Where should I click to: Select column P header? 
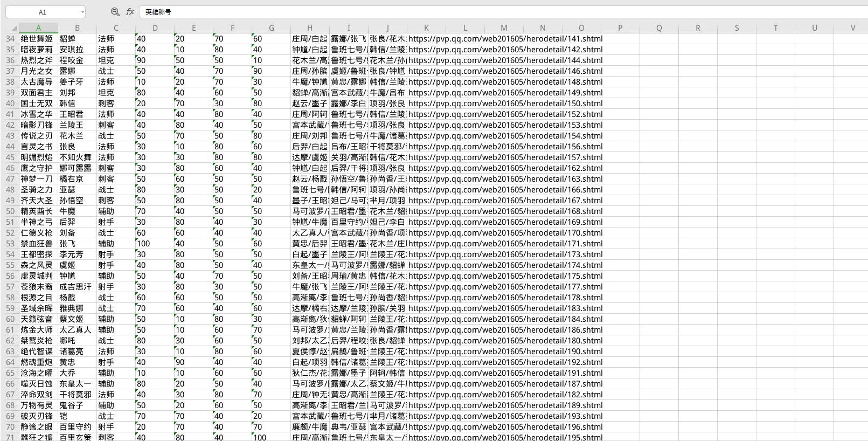click(x=620, y=28)
